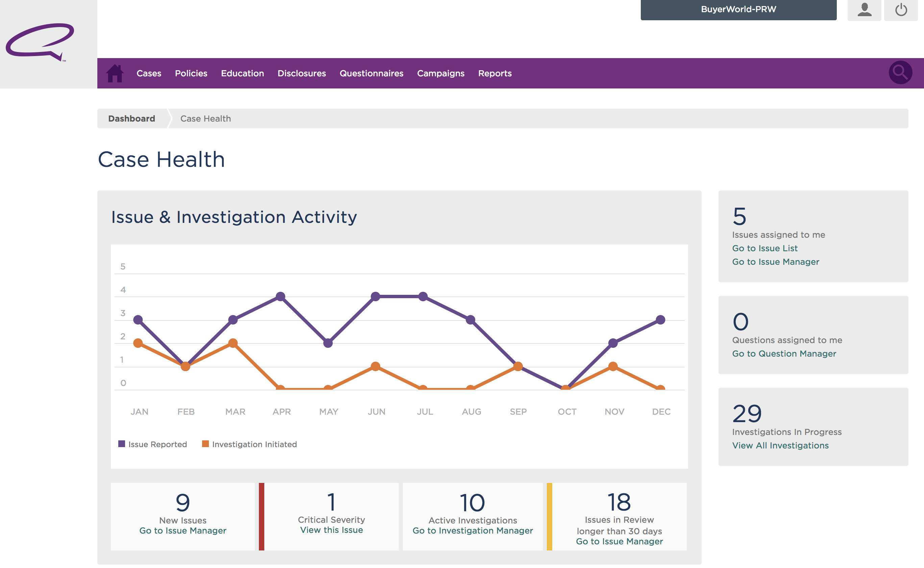Open the Reports menu
This screenshot has height=568, width=924.
coord(495,73)
